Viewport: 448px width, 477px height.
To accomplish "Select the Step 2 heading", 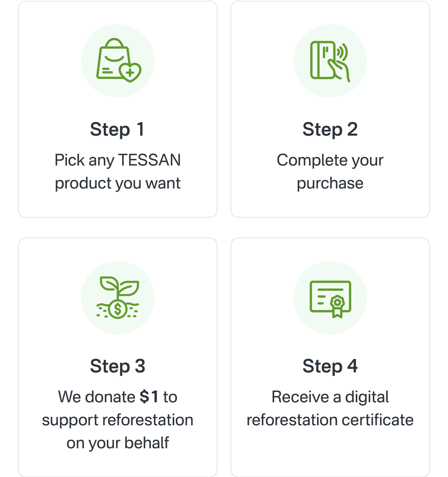I will (x=330, y=129).
